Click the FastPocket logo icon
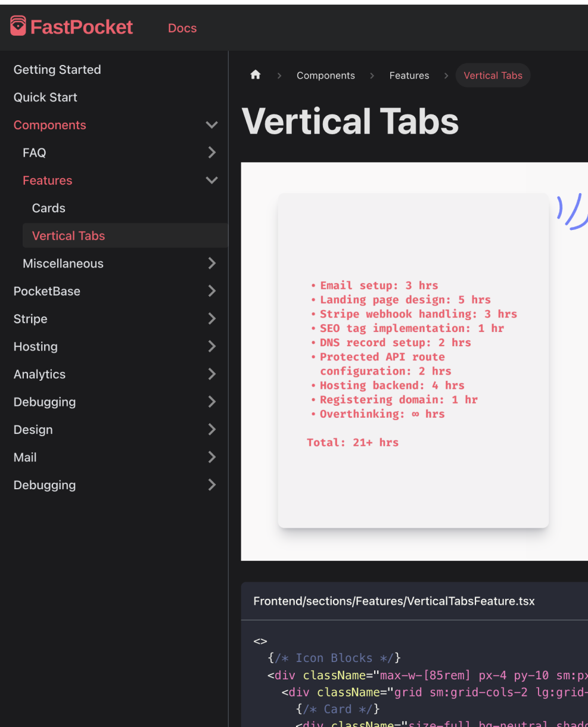 [18, 26]
